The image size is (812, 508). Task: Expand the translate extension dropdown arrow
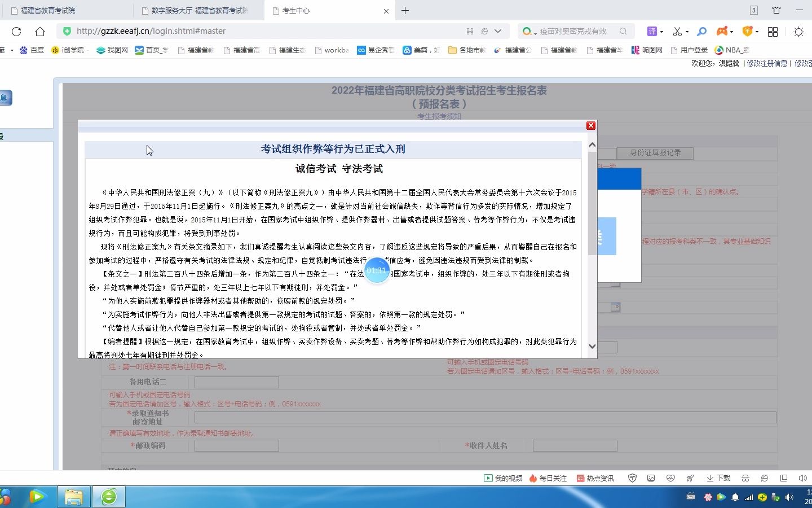pyautogui.click(x=661, y=32)
